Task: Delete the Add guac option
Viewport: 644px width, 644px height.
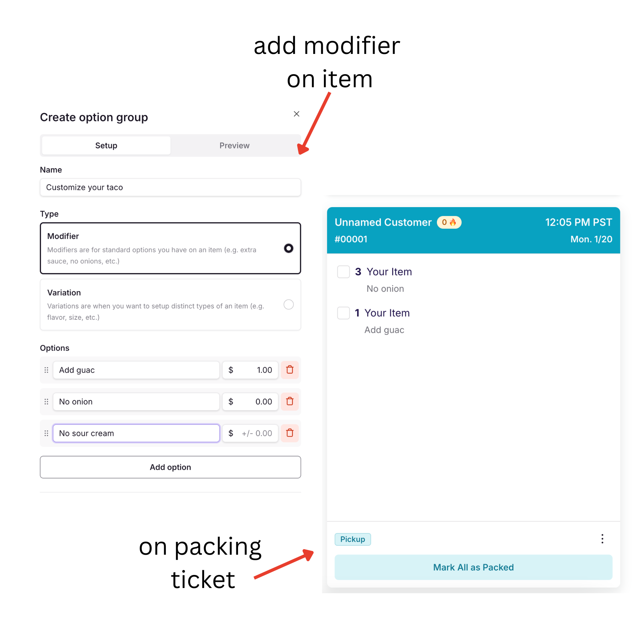Action: tap(290, 370)
